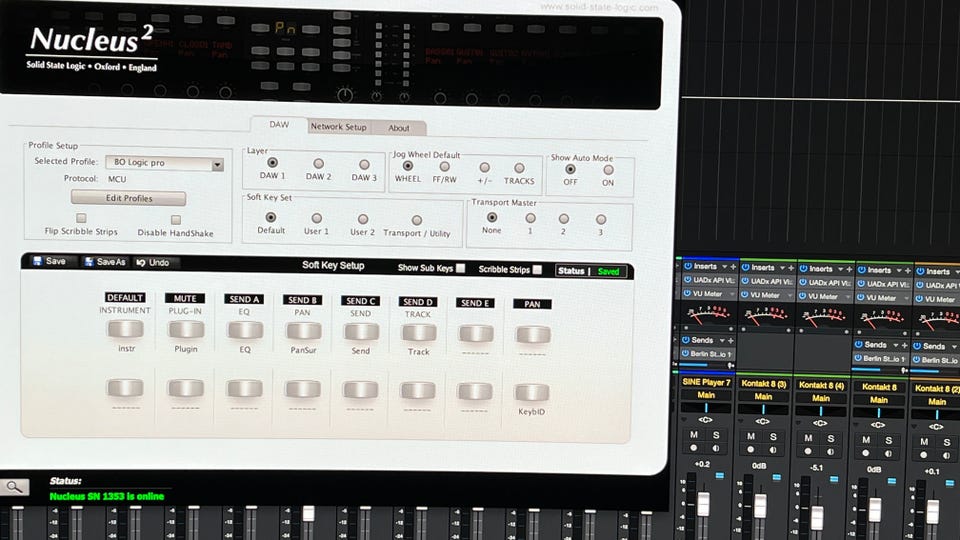Open the DAW tab
The width and height of the screenshot is (960, 540).
[279, 124]
